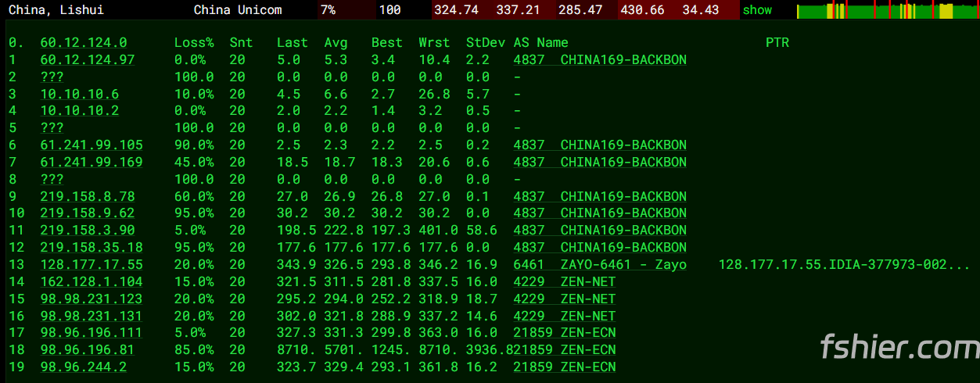Click the 'show' link in header row
This screenshot has height=383, width=980.
coord(757,10)
